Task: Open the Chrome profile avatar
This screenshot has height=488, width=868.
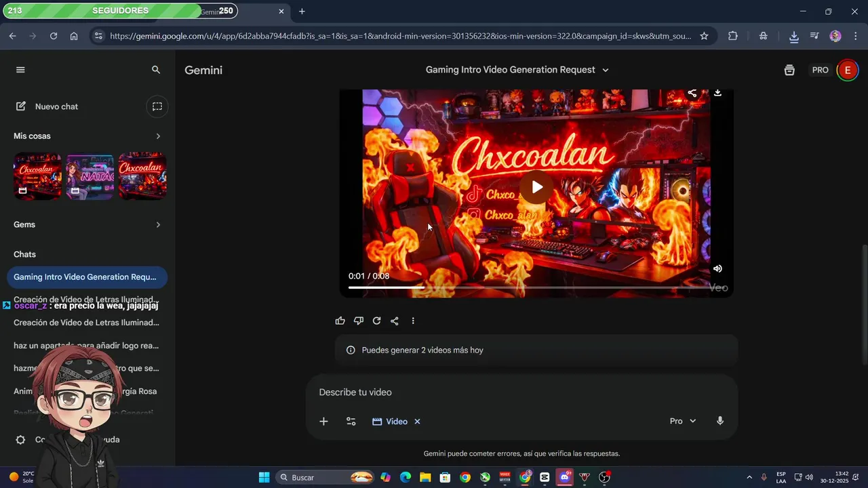Action: tap(835, 36)
